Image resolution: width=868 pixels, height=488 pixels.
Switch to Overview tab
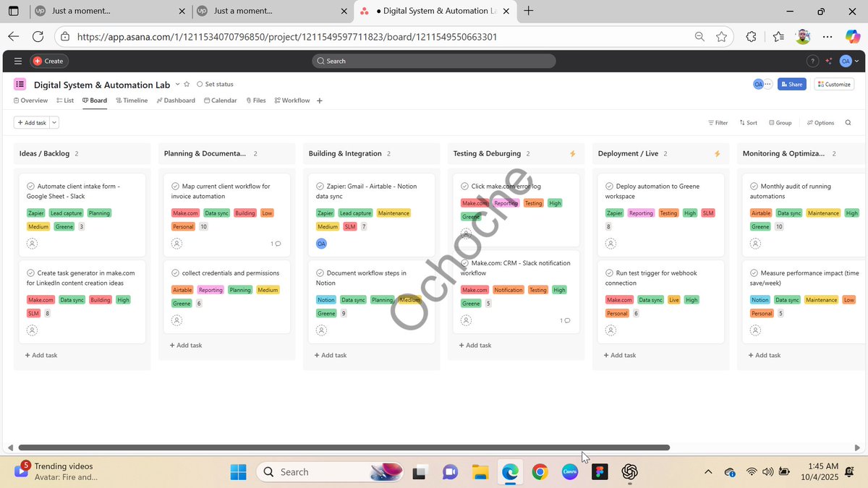30,100
